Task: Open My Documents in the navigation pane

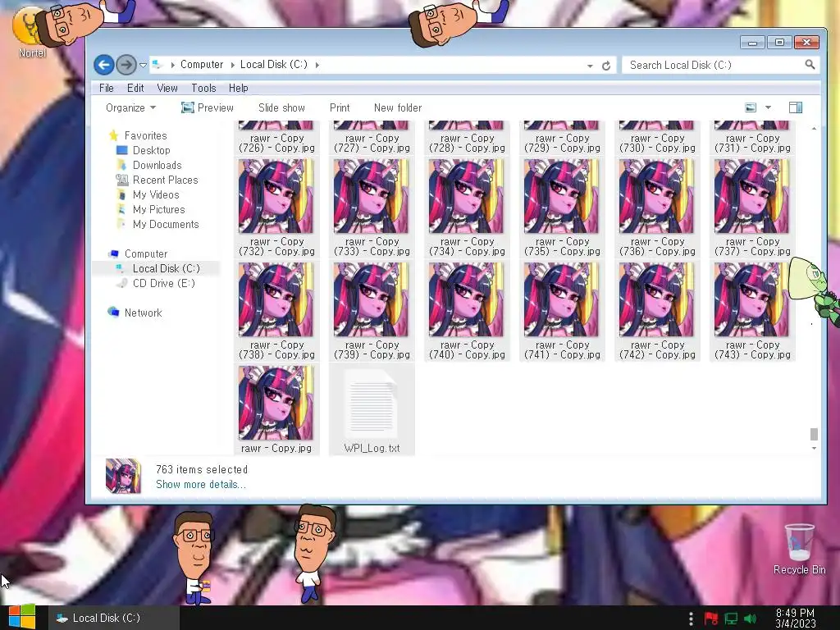Action: (x=166, y=224)
